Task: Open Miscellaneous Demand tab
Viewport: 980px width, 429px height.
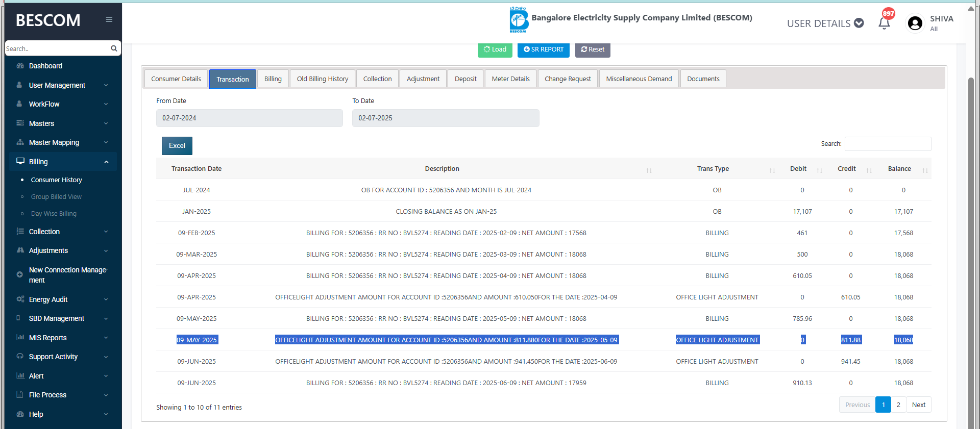Action: (639, 79)
